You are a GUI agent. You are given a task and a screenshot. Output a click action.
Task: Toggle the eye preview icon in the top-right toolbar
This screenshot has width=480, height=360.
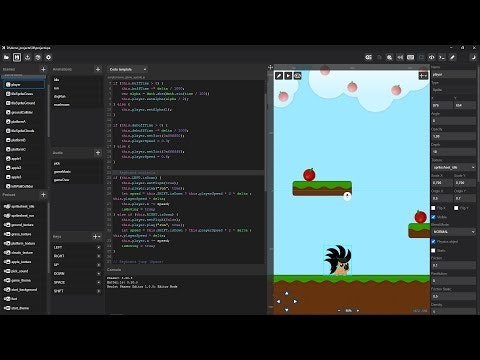pos(431,57)
